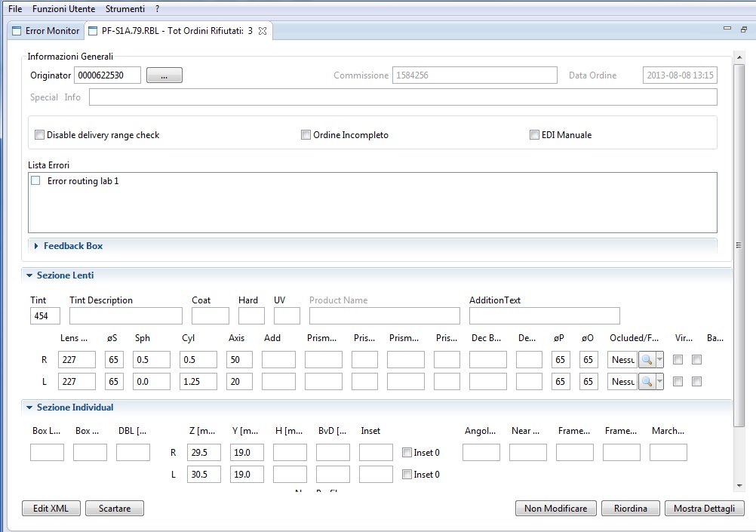Click the Sph field in row R

pos(152,360)
